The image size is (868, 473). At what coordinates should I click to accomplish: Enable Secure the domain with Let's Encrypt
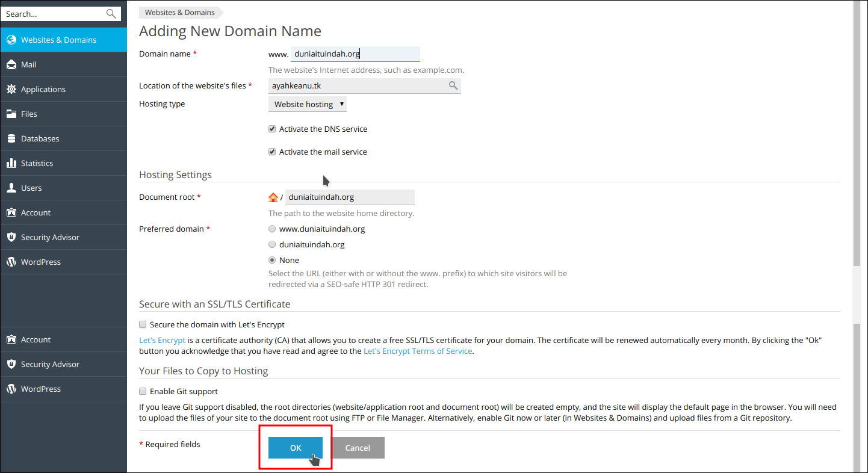point(143,324)
